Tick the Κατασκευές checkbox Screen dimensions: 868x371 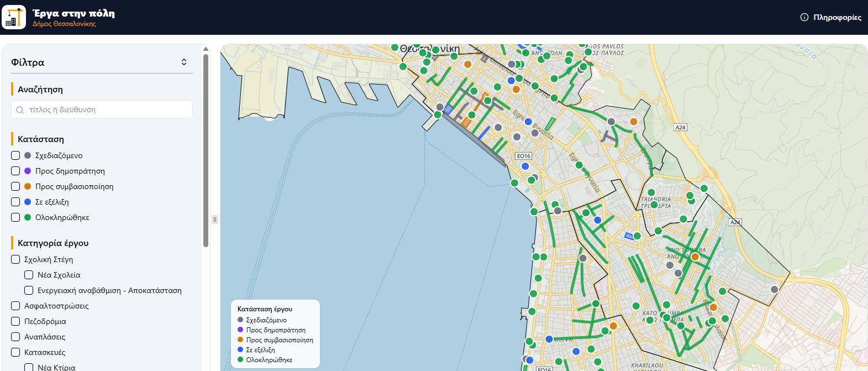[x=15, y=352]
